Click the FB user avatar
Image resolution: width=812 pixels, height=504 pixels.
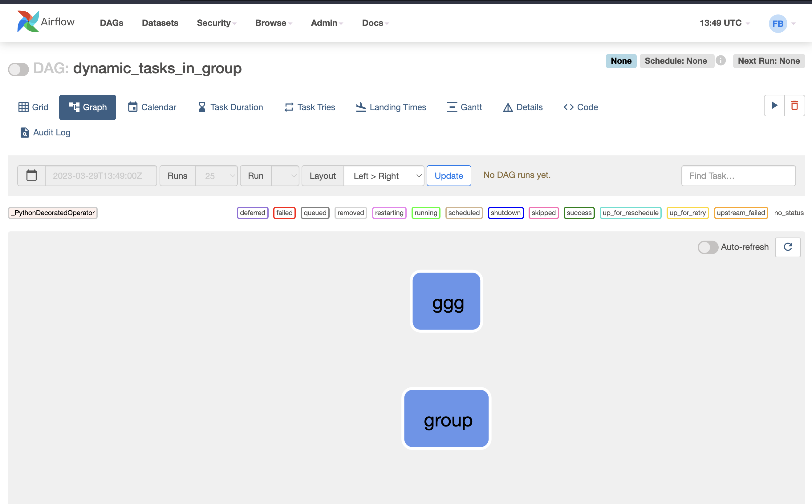(777, 23)
